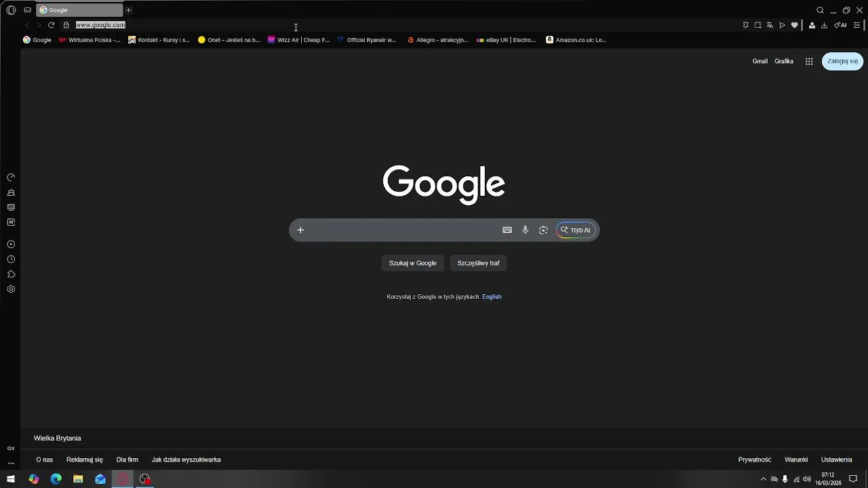Open the Gmail link
This screenshot has width=868, height=488.
760,61
